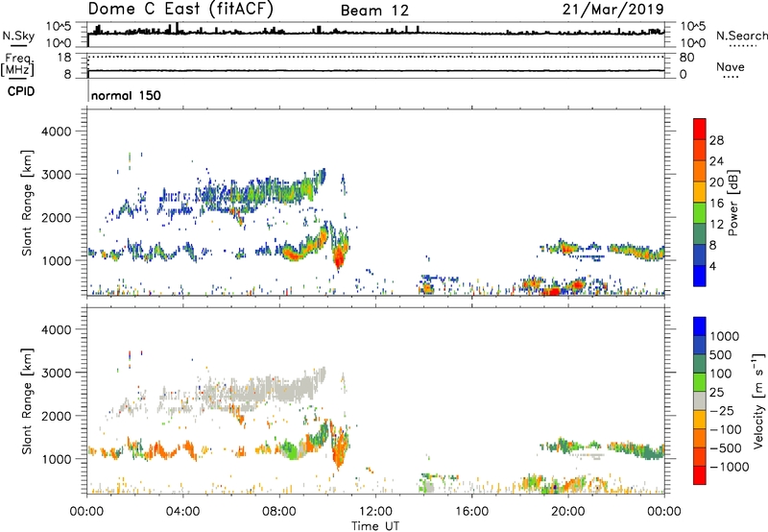Click the "Slant Range [km]" label of velocity panel
Image resolution: width=768 pixels, height=532 pixels.
click(x=27, y=400)
